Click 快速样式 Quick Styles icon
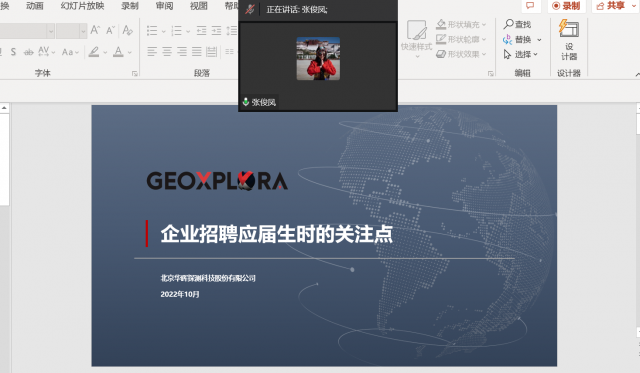This screenshot has height=373, width=640. pyautogui.click(x=417, y=38)
